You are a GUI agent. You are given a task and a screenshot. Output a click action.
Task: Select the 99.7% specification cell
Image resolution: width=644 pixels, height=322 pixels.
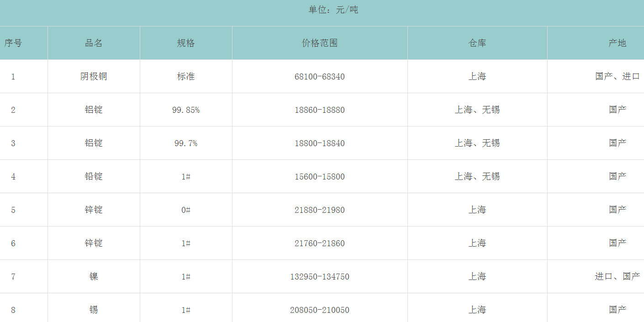click(x=186, y=143)
